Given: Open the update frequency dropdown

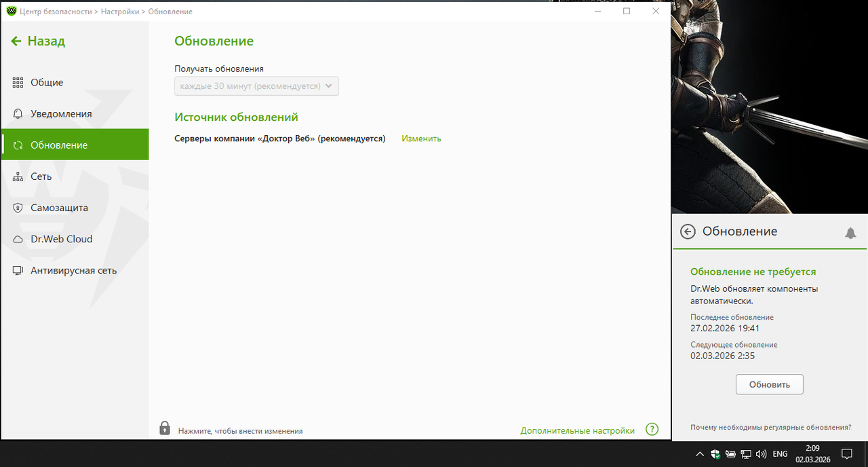Looking at the screenshot, I should coord(256,86).
